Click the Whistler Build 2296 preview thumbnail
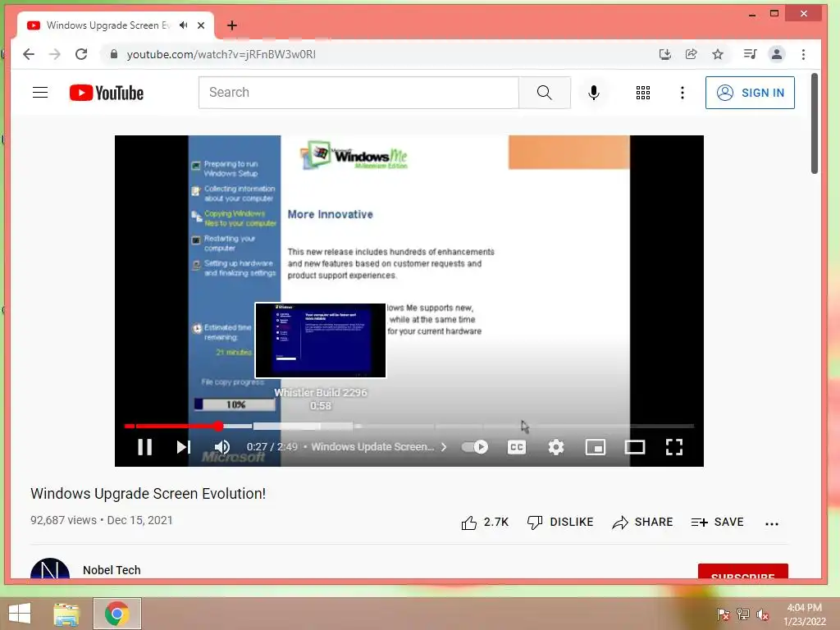The height and width of the screenshot is (630, 840). (x=321, y=340)
